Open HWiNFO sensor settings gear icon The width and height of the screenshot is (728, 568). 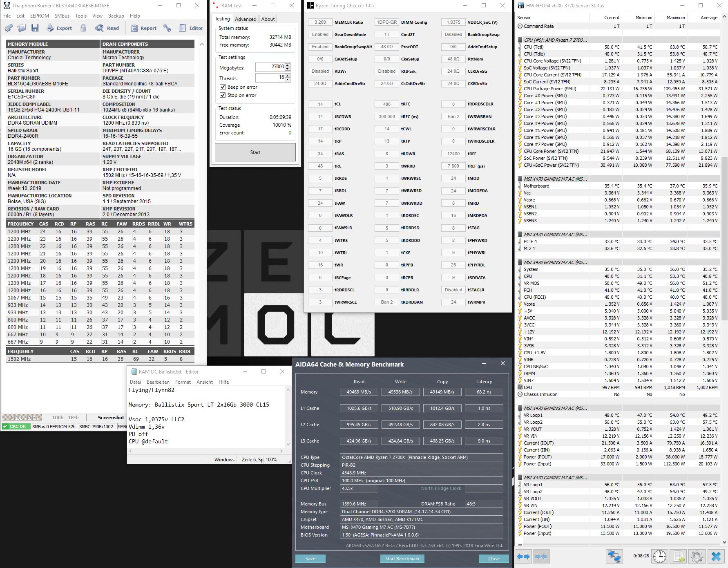pos(697,556)
